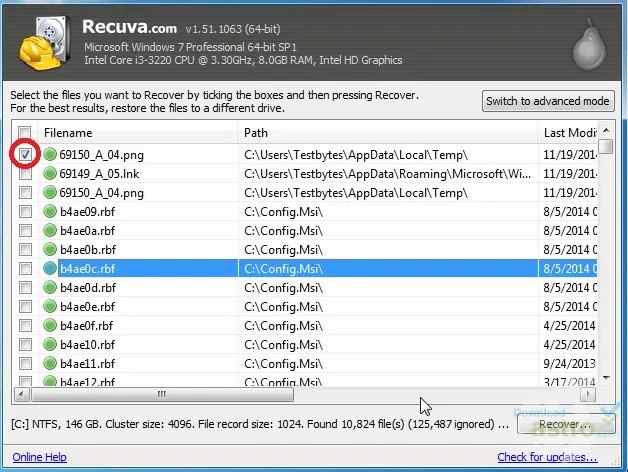This screenshot has width=628, height=472.
Task: Click the AppData\Roaming\Microsoft path cell
Action: pyautogui.click(x=387, y=174)
